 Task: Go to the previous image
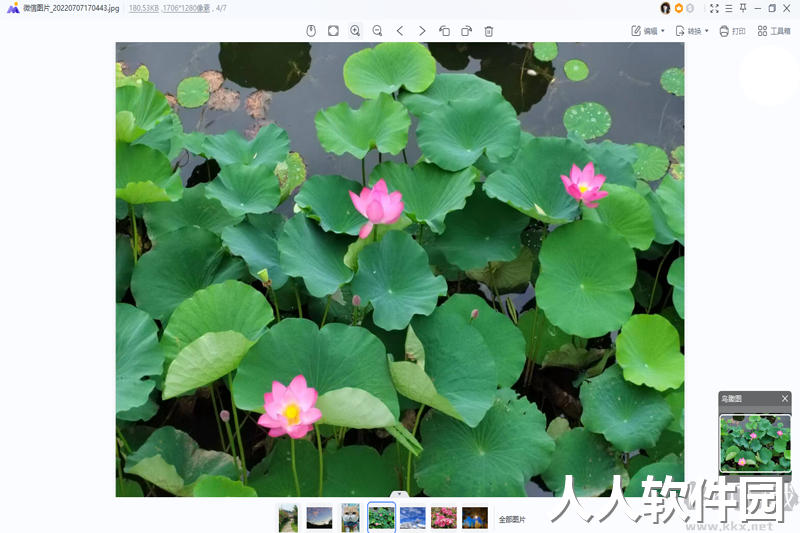400,31
